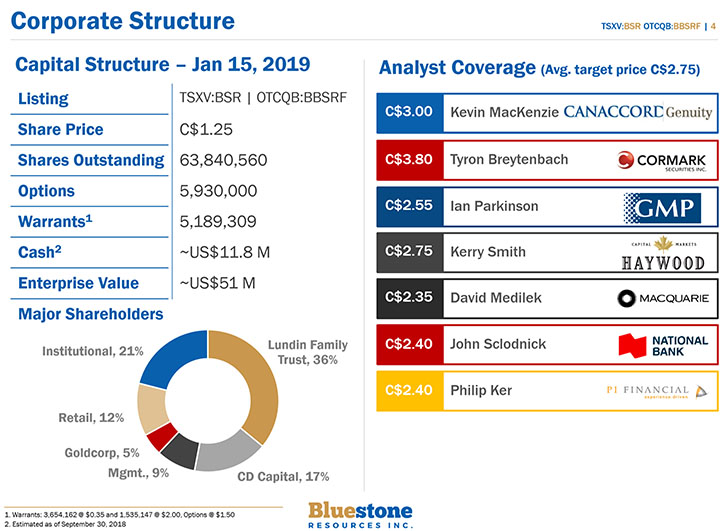Click the Macquarie logo
The image size is (725, 531).
point(663,298)
